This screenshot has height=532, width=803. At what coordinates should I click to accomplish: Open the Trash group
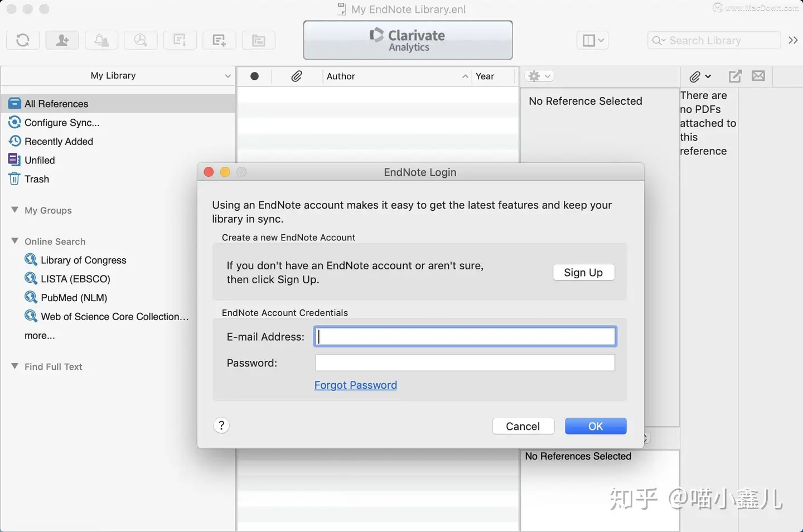pyautogui.click(x=37, y=179)
